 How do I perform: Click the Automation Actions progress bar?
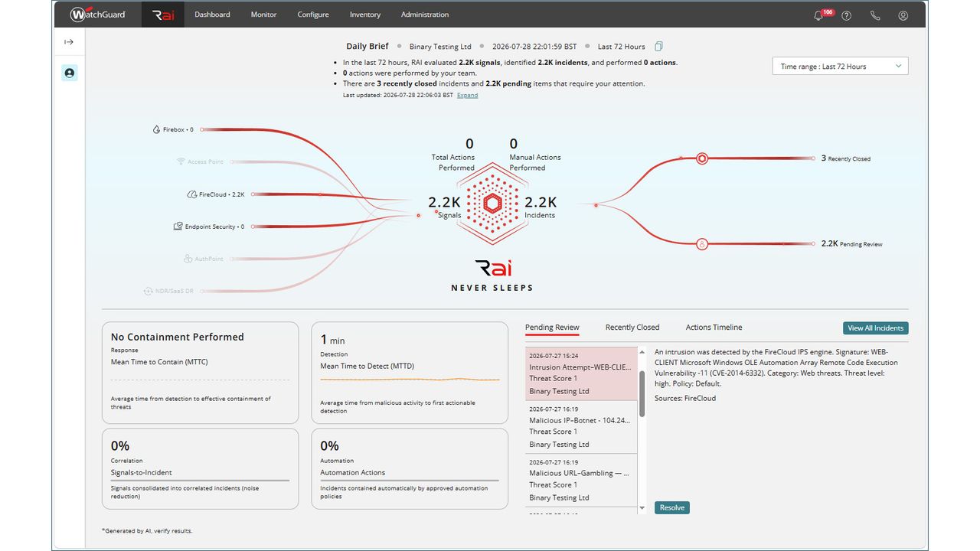pos(410,481)
